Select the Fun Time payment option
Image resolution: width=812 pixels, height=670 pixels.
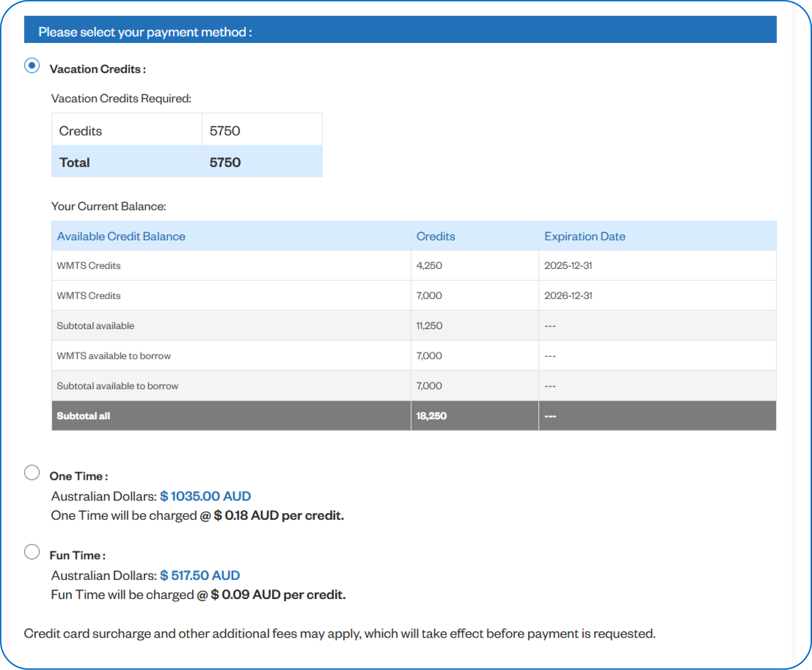click(x=31, y=552)
